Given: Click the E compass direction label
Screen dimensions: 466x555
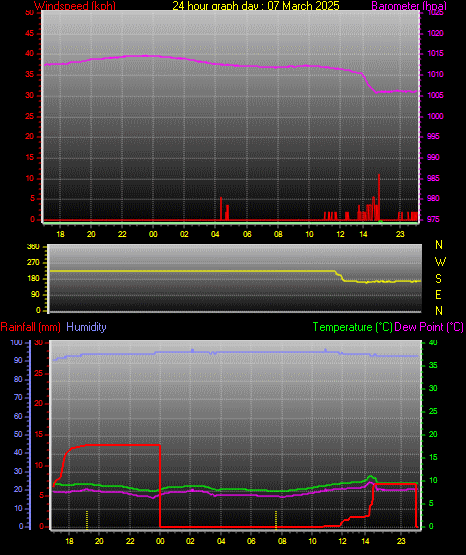Looking at the screenshot, I should [x=438, y=294].
